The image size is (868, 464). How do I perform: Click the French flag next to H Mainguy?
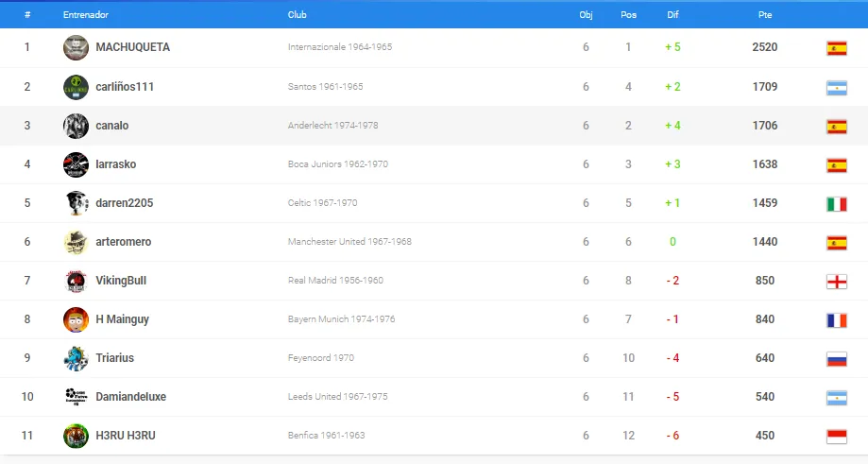click(837, 320)
